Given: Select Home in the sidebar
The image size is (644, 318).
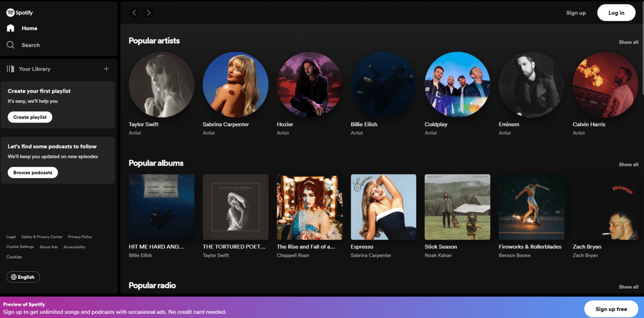Looking at the screenshot, I should (x=30, y=28).
